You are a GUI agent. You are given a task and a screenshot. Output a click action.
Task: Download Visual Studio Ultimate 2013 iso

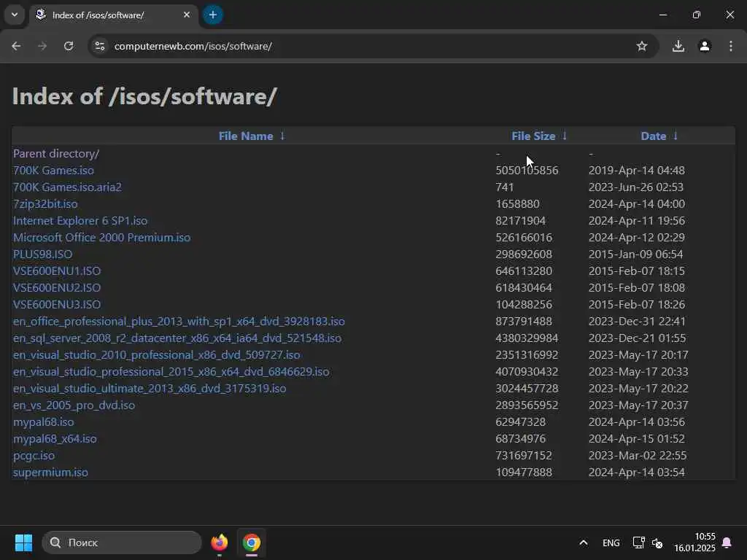pos(150,389)
